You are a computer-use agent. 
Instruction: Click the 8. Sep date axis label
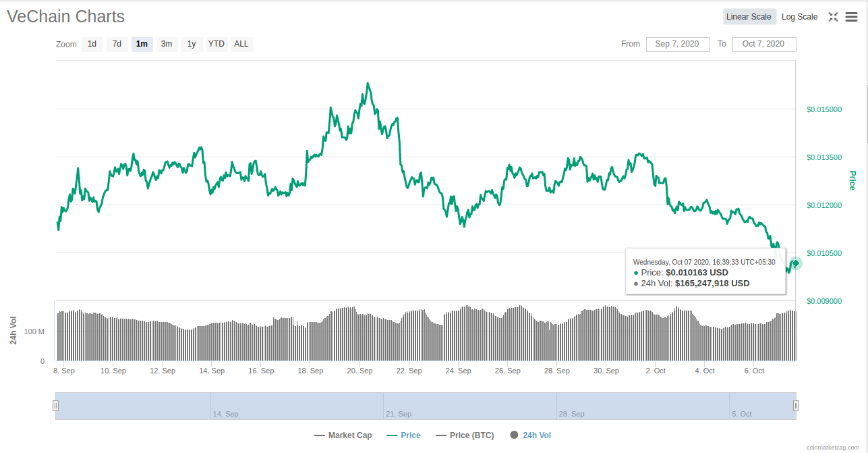click(x=64, y=371)
